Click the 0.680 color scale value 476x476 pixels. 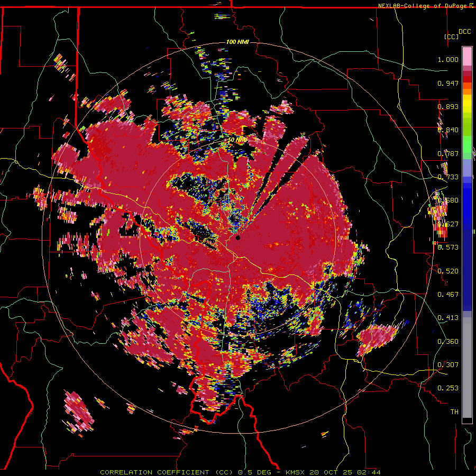point(448,200)
